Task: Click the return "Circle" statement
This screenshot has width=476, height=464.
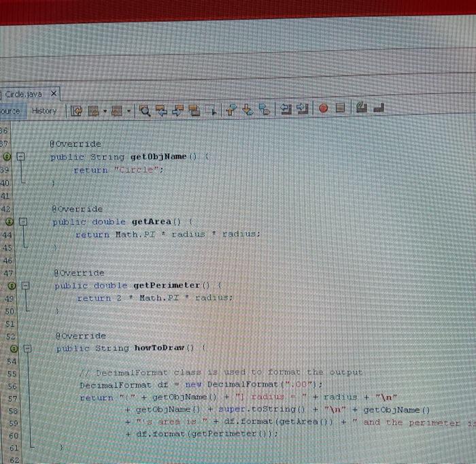Action: coord(119,170)
